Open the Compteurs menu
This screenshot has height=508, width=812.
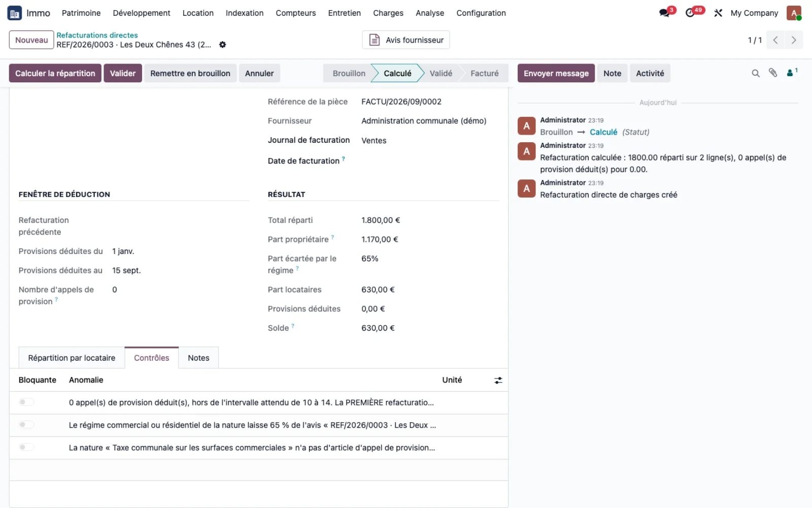[296, 13]
